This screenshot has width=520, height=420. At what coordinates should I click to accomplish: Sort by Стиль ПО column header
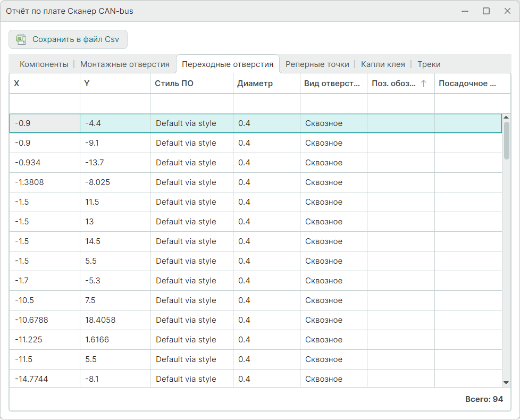pyautogui.click(x=174, y=83)
